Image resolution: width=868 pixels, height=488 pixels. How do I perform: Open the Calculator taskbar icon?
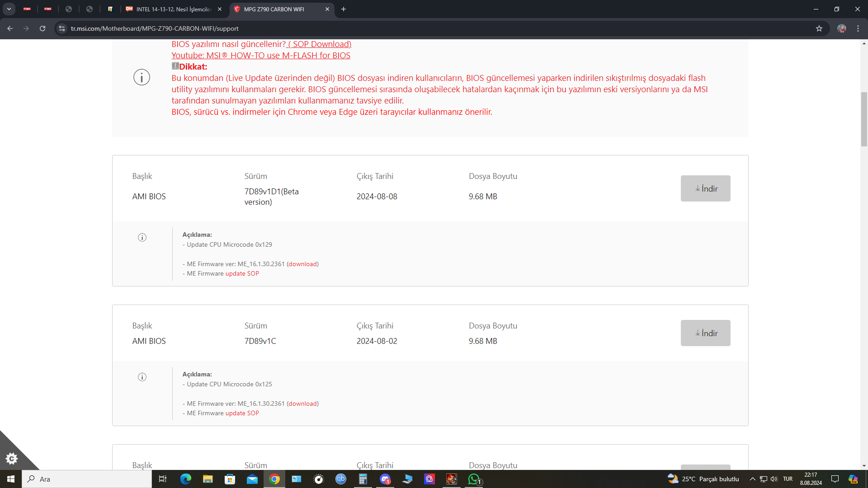pyautogui.click(x=363, y=479)
